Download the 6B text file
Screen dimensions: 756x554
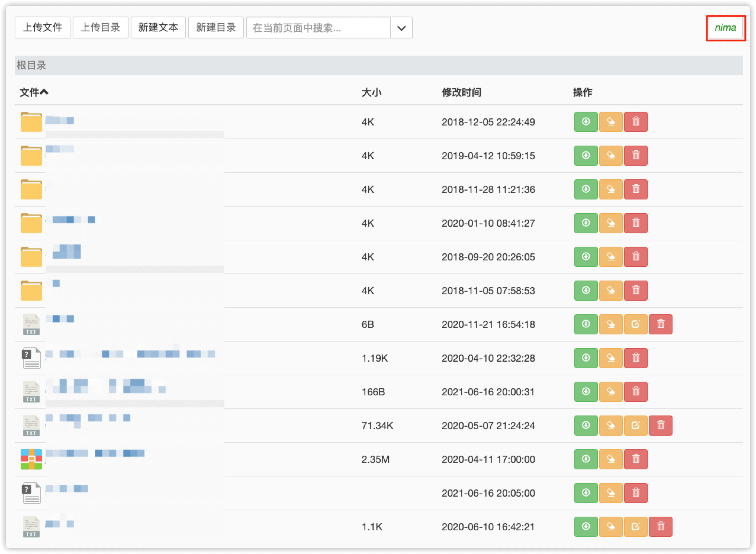[586, 324]
